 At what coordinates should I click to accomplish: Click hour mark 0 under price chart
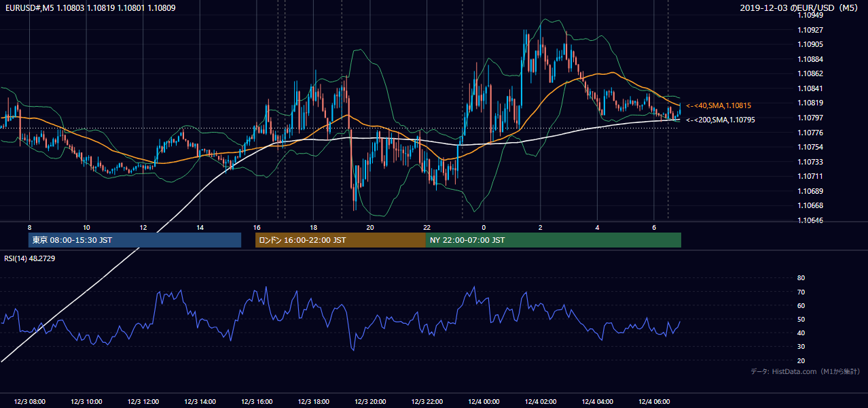pos(484,227)
